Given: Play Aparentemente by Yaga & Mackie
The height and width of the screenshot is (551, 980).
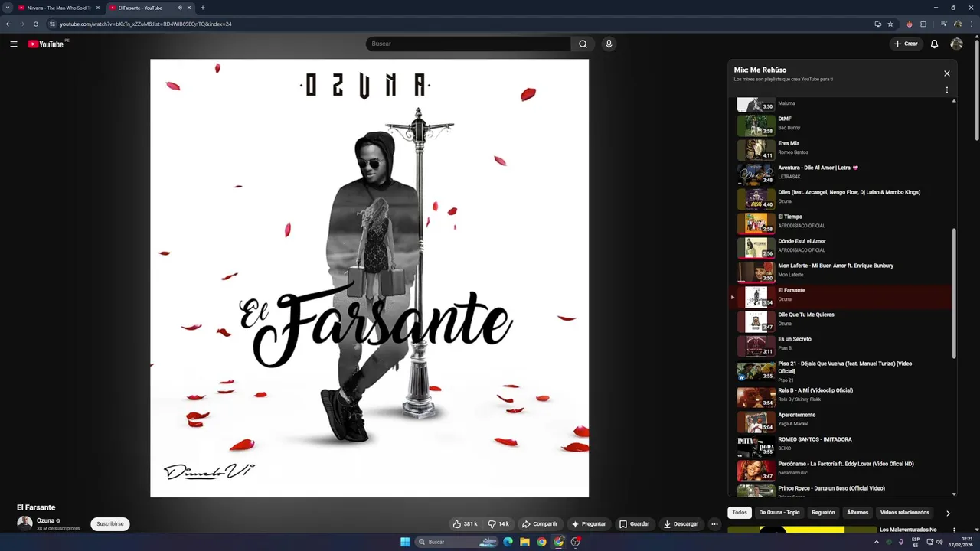Looking at the screenshot, I should tap(841, 421).
